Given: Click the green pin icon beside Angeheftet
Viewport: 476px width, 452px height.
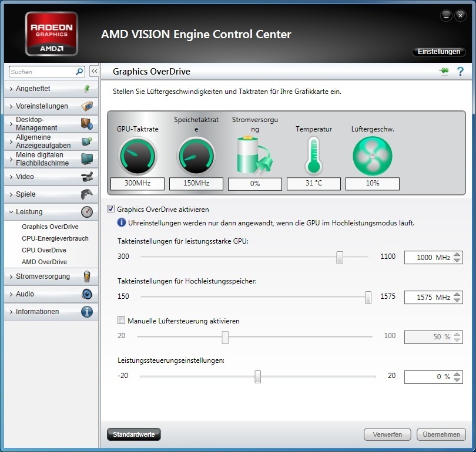Looking at the screenshot, I should [x=87, y=89].
